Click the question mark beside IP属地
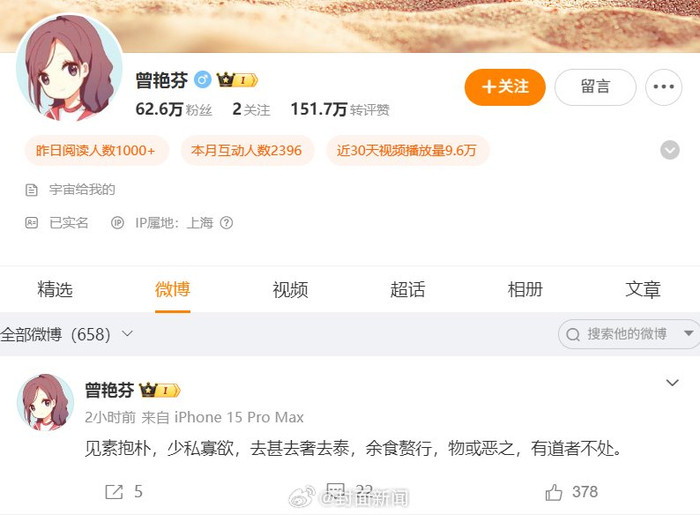 coord(227,223)
